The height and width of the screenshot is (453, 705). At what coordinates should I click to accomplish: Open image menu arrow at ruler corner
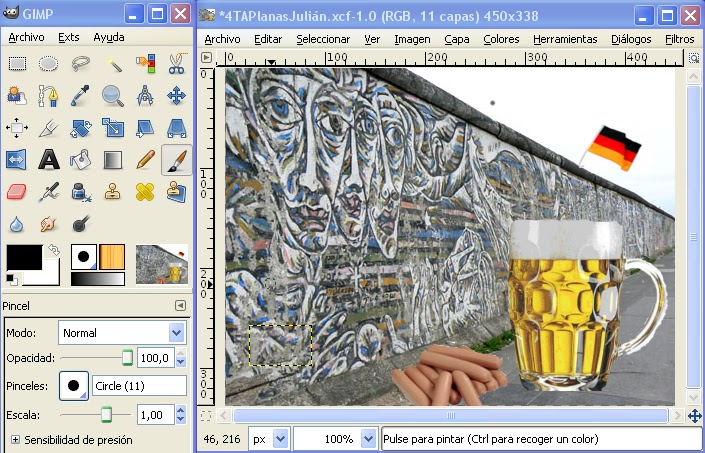(206, 58)
